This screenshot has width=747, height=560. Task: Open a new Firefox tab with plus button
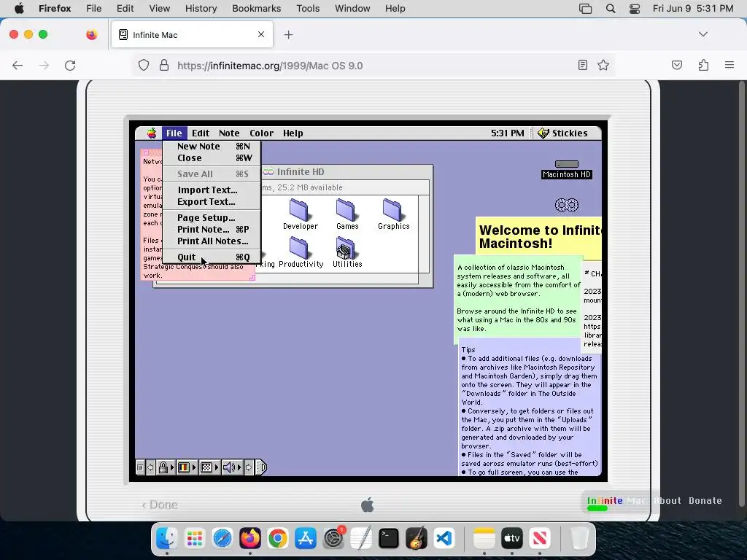pyautogui.click(x=288, y=35)
